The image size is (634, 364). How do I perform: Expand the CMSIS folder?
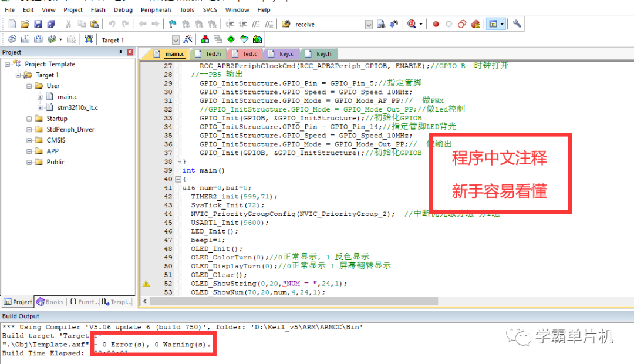point(29,141)
